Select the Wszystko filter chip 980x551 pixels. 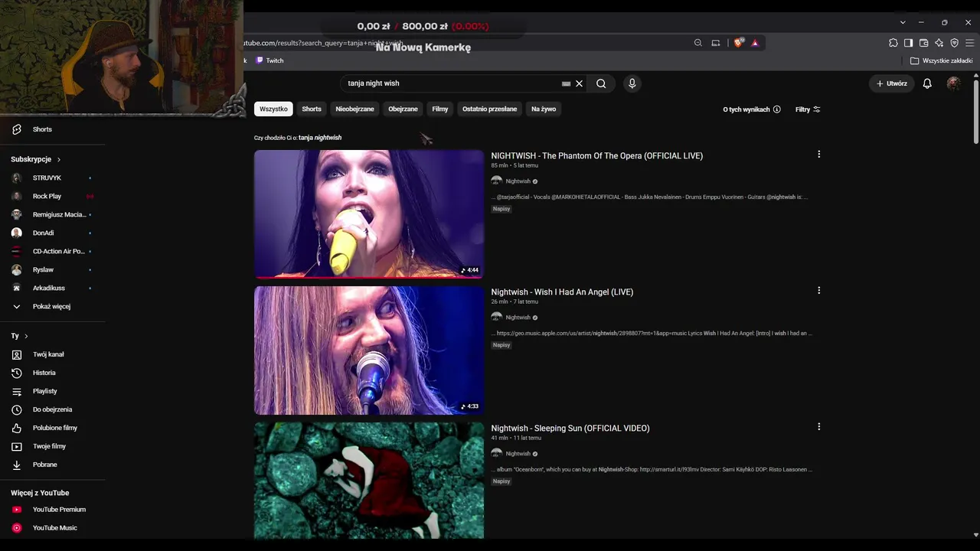273,109
